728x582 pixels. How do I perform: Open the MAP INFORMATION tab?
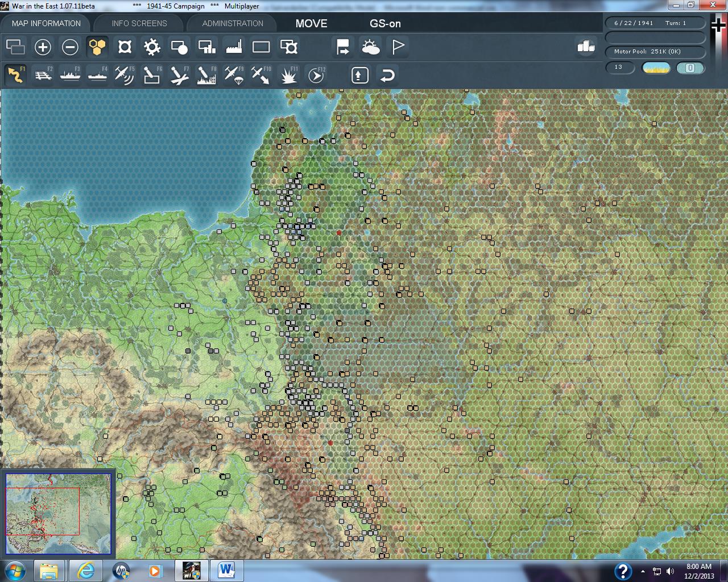(x=46, y=23)
